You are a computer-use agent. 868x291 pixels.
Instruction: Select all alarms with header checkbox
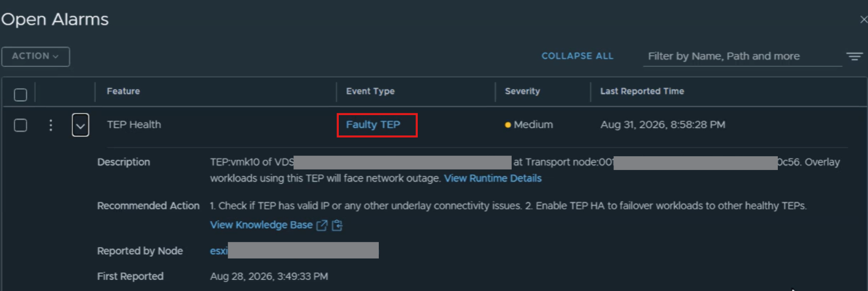pyautogui.click(x=20, y=95)
